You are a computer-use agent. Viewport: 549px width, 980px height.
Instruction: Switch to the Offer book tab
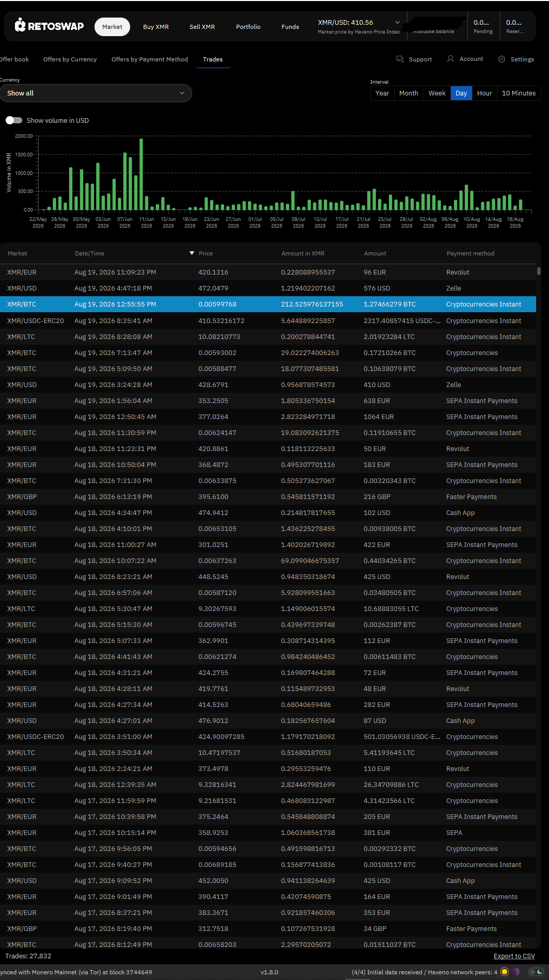[x=14, y=59]
